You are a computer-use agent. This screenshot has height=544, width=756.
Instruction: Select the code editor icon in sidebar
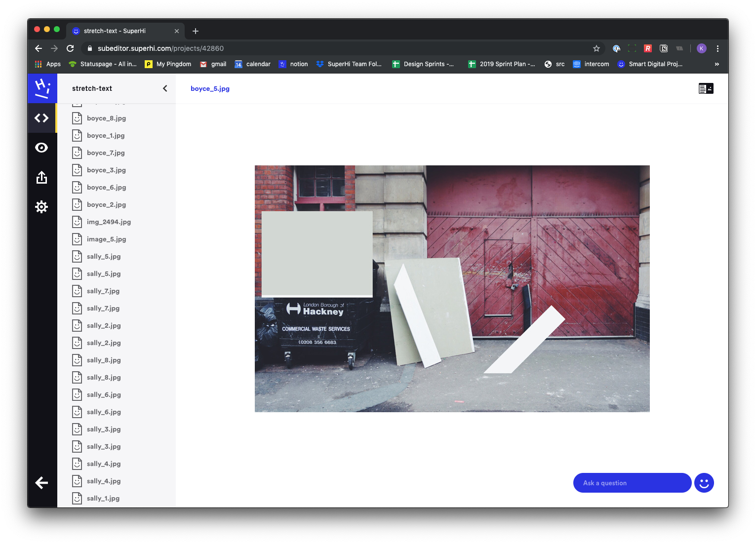point(42,118)
